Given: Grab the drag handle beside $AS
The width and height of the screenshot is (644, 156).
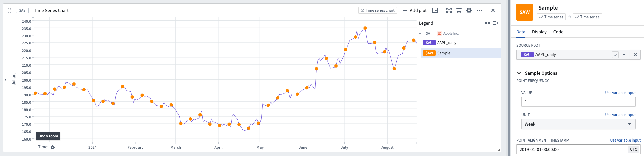Looking at the screenshot, I should click(x=9, y=10).
